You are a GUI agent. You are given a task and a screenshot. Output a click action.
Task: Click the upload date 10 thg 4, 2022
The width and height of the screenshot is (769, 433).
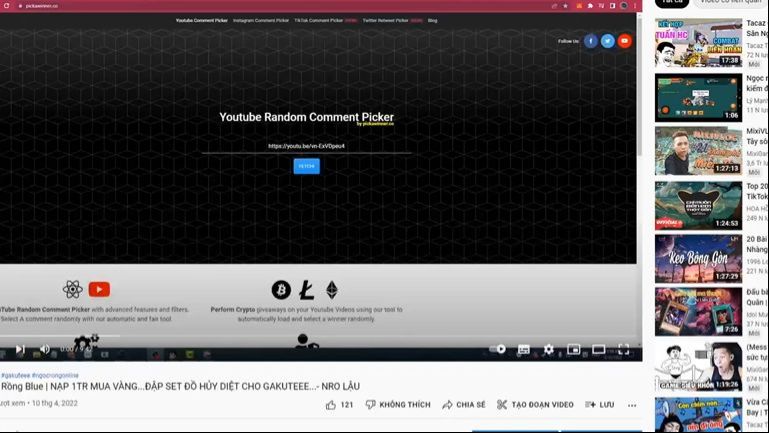55,403
